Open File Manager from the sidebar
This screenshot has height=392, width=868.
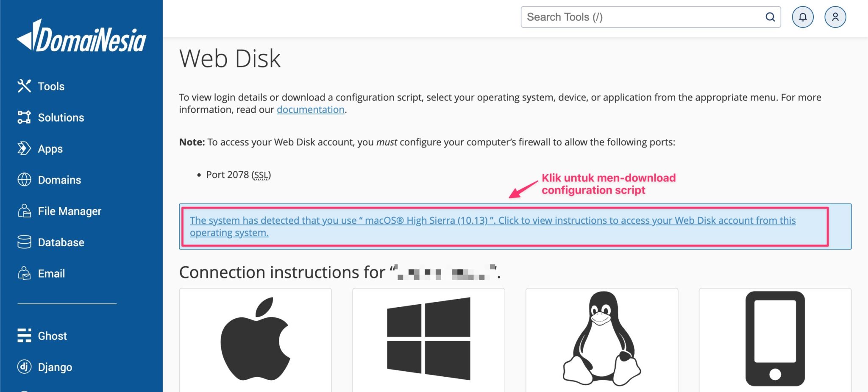70,211
